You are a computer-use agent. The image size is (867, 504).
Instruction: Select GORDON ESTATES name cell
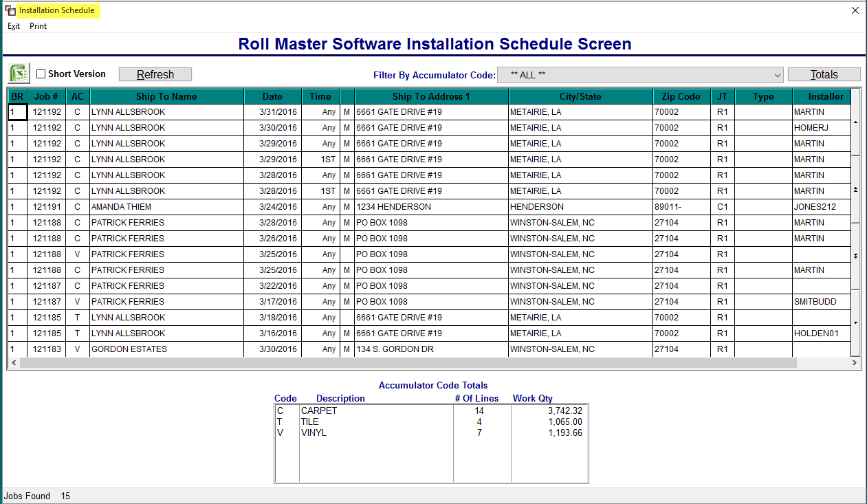click(166, 349)
